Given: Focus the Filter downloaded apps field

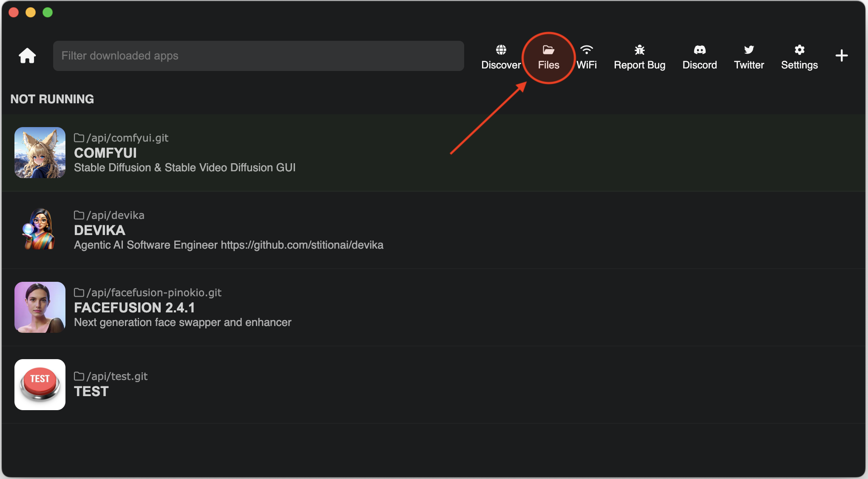Looking at the screenshot, I should (x=258, y=56).
